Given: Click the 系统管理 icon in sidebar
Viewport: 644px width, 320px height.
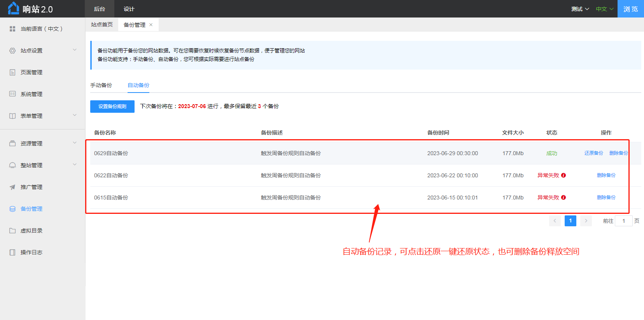Looking at the screenshot, I should click(x=12, y=94).
